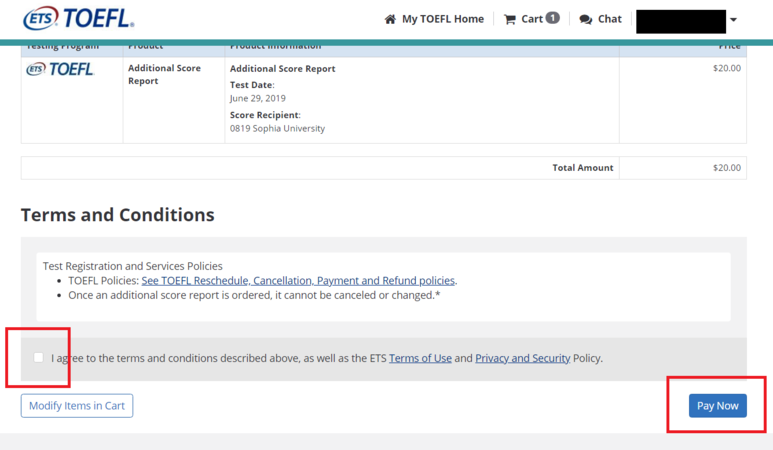773x450 pixels.
Task: Open the Cart menu item
Action: [531, 19]
